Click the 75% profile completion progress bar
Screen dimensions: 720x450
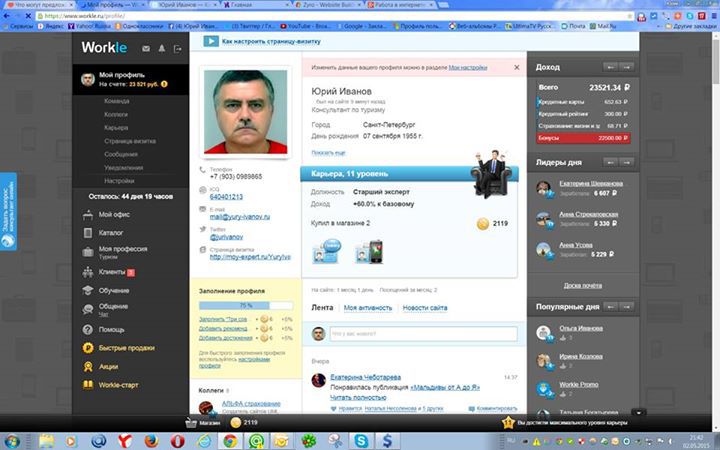245,305
